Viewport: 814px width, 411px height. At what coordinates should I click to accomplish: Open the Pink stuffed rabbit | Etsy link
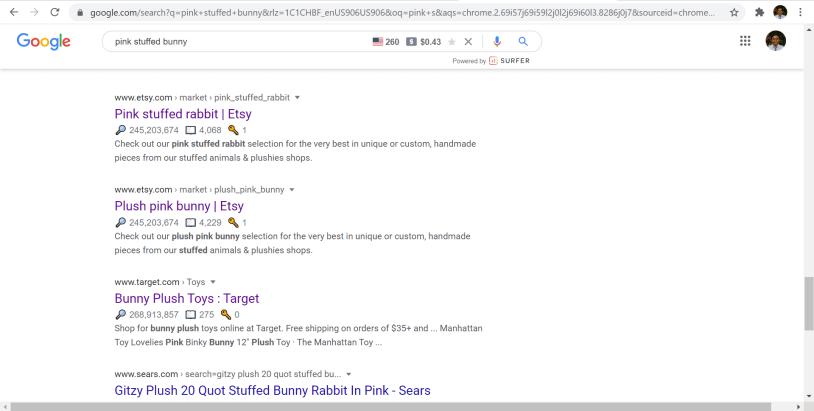point(183,114)
